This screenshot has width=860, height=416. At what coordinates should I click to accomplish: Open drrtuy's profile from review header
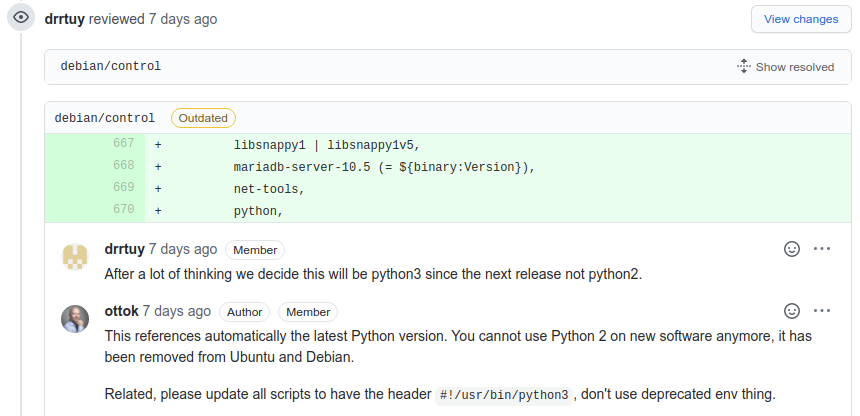tap(65, 19)
